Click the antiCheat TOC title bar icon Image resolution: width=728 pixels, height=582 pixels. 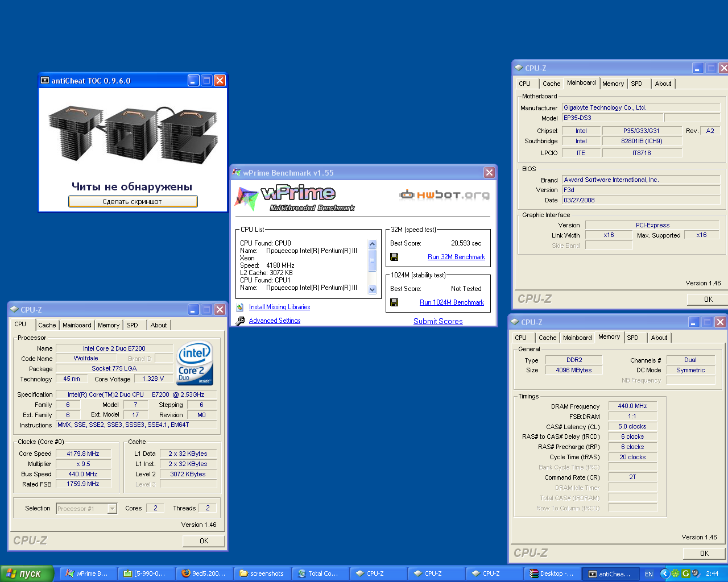click(45, 81)
